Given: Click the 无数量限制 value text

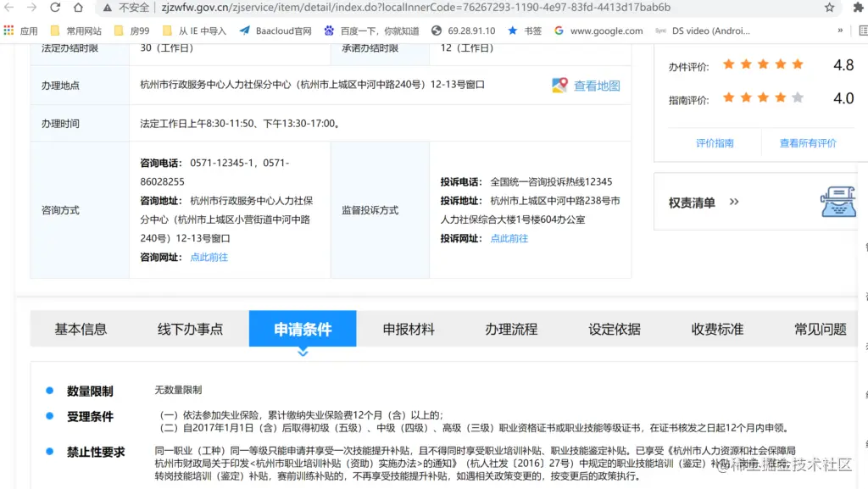Looking at the screenshot, I should (178, 390).
